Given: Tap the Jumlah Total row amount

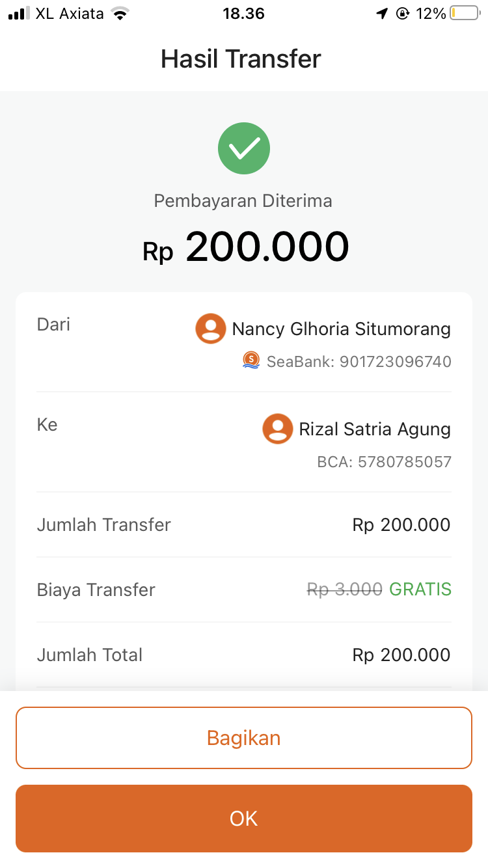Looking at the screenshot, I should tap(401, 655).
